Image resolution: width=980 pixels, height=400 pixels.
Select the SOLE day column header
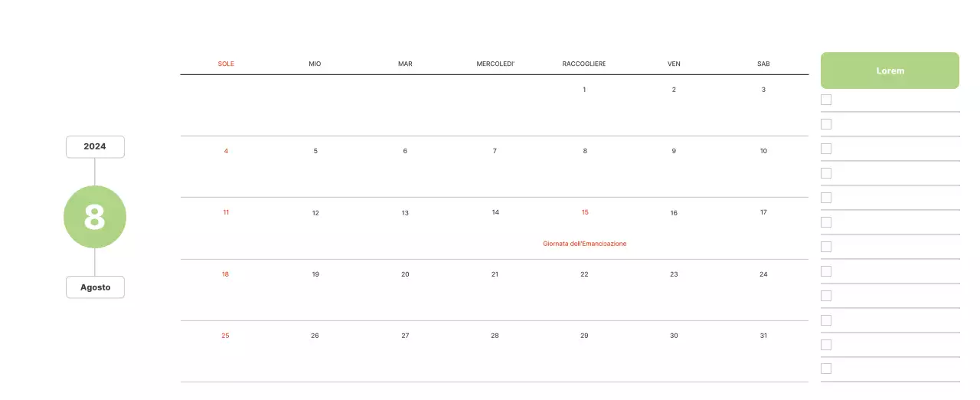(226, 64)
